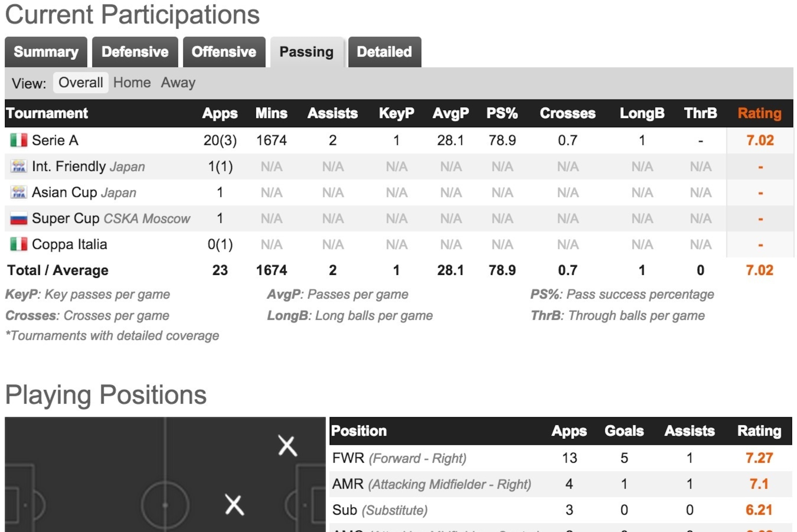Click the Italy flag beside Coppa Italia
The height and width of the screenshot is (532, 797).
click(x=19, y=244)
